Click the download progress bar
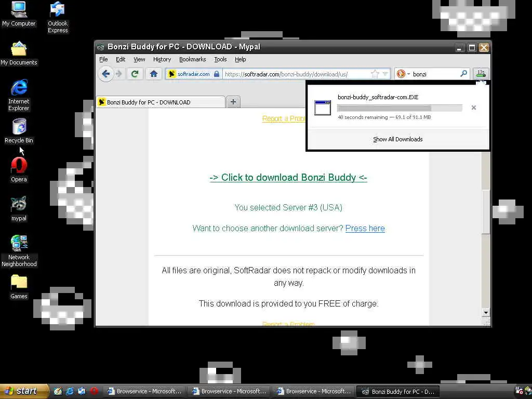The height and width of the screenshot is (399, 532). coord(400,108)
